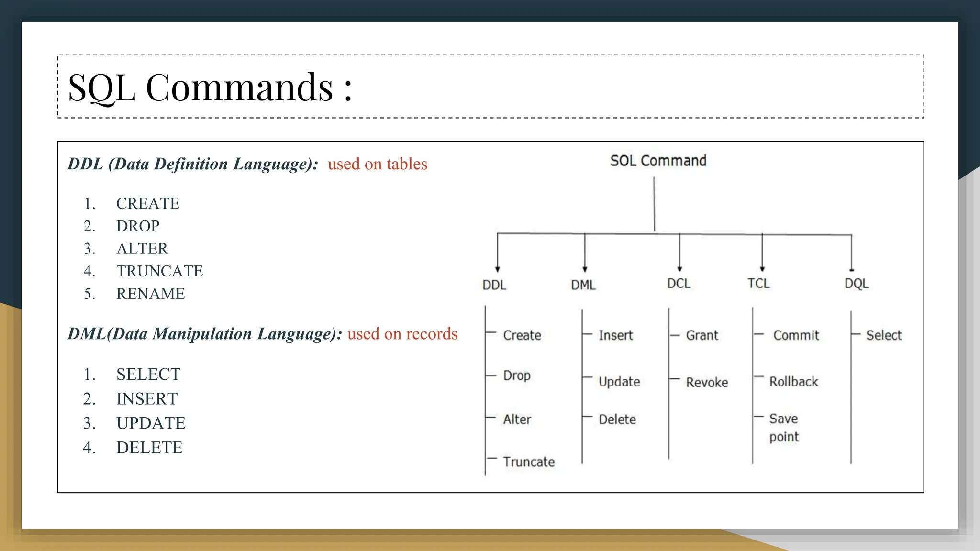Select the TRUNCATE list item

coord(159,271)
